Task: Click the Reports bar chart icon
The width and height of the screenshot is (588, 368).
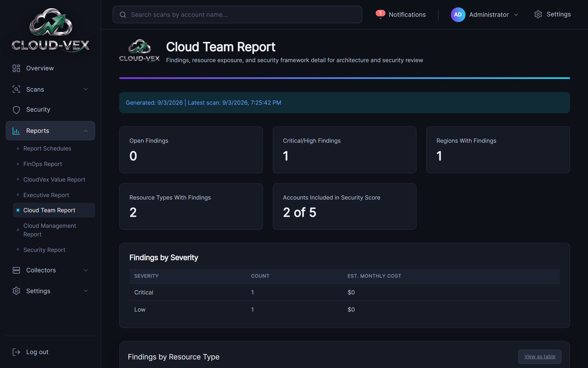Action: tap(16, 131)
